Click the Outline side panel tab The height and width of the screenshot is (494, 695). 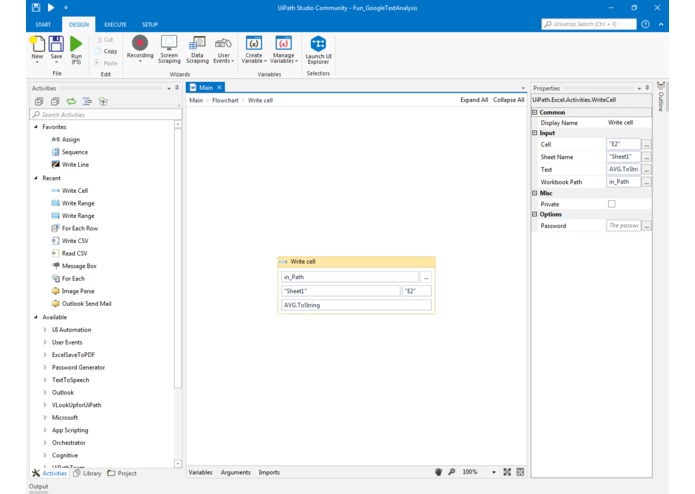click(x=660, y=97)
